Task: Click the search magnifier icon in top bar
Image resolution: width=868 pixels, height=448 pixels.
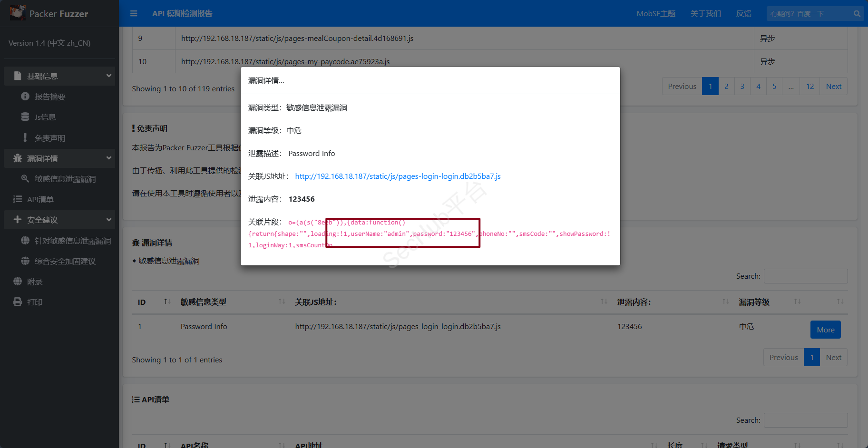Action: pos(857,14)
